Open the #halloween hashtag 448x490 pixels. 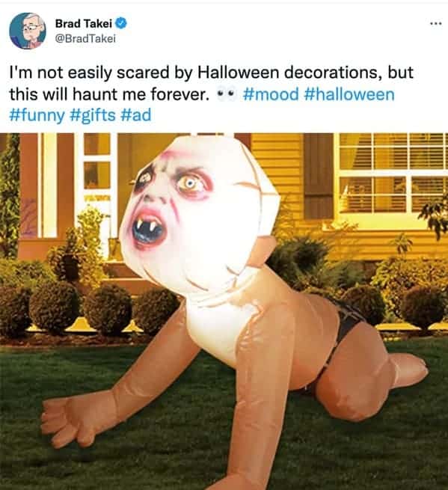(349, 94)
